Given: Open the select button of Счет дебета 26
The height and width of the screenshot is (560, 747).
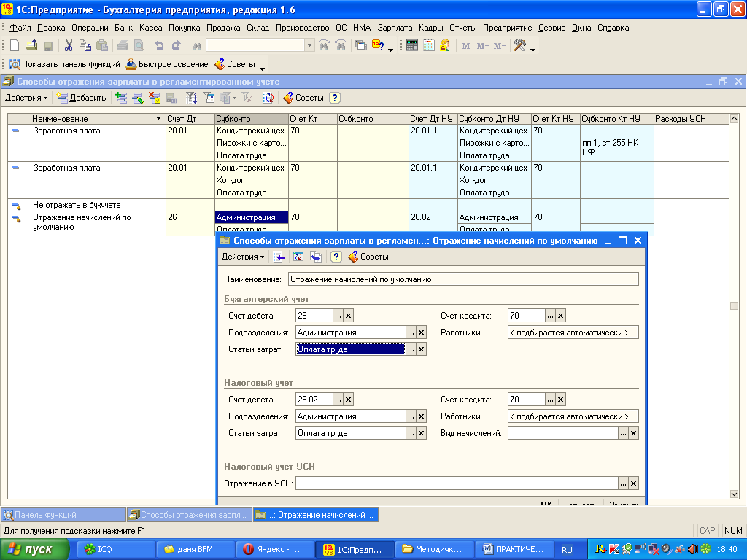Looking at the screenshot, I should [x=338, y=316].
